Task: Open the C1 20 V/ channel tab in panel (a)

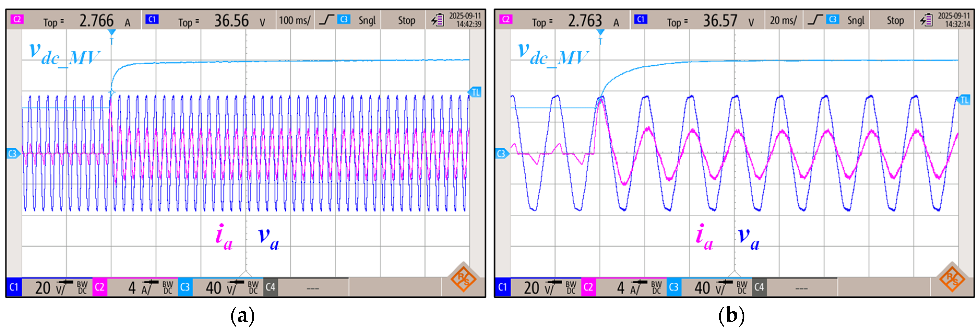Action: [x=50, y=287]
